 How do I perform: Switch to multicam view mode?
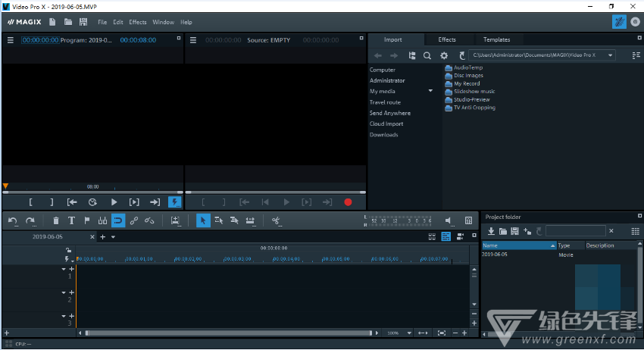click(x=460, y=236)
